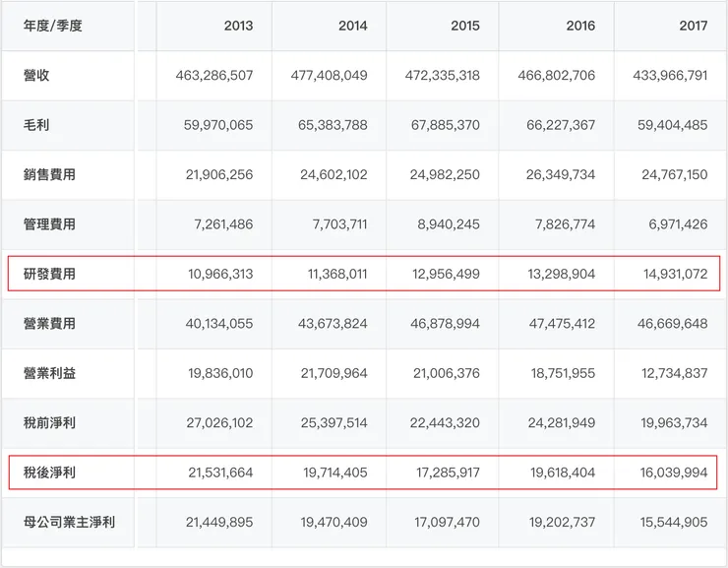
Task: Click the 母公司業主淨利 row label
Action: pos(69,522)
